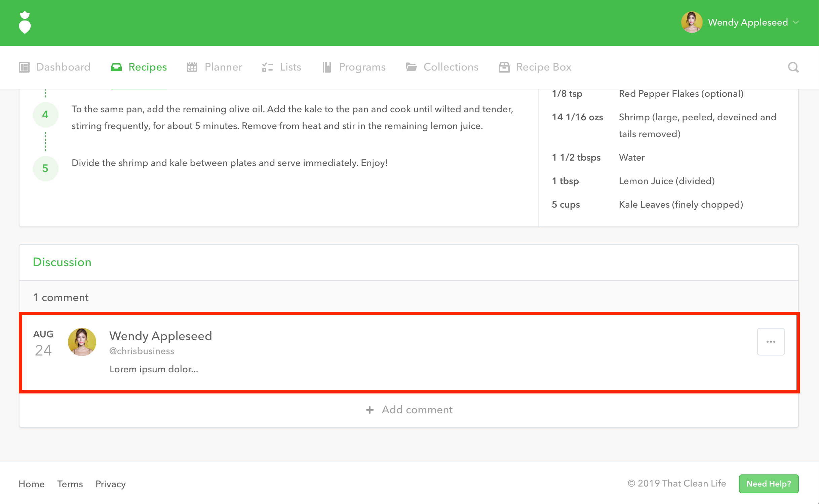This screenshot has height=504, width=819.
Task: Click the Collections folder icon
Action: click(x=411, y=67)
